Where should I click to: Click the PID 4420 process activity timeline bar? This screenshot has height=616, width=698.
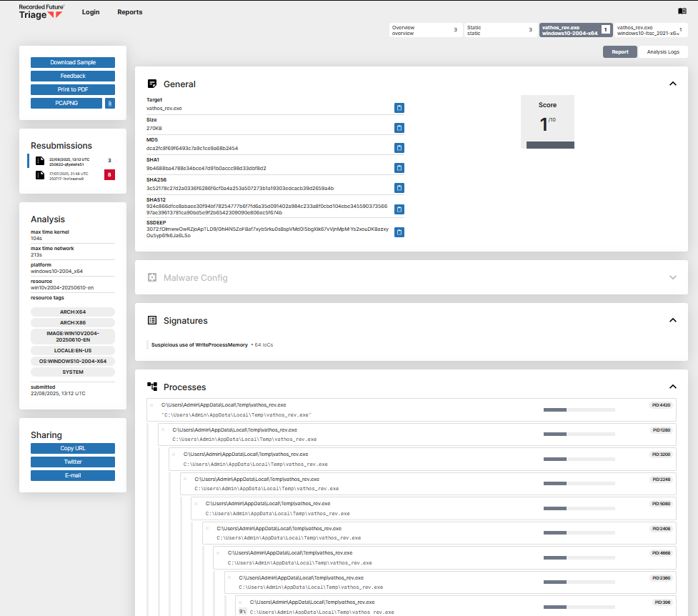pos(579,409)
